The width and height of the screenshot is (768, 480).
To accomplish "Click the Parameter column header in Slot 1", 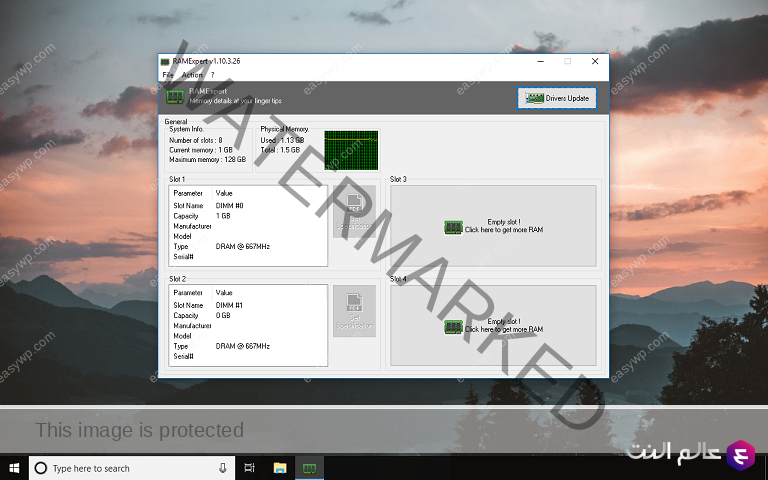I will click(x=188, y=193).
